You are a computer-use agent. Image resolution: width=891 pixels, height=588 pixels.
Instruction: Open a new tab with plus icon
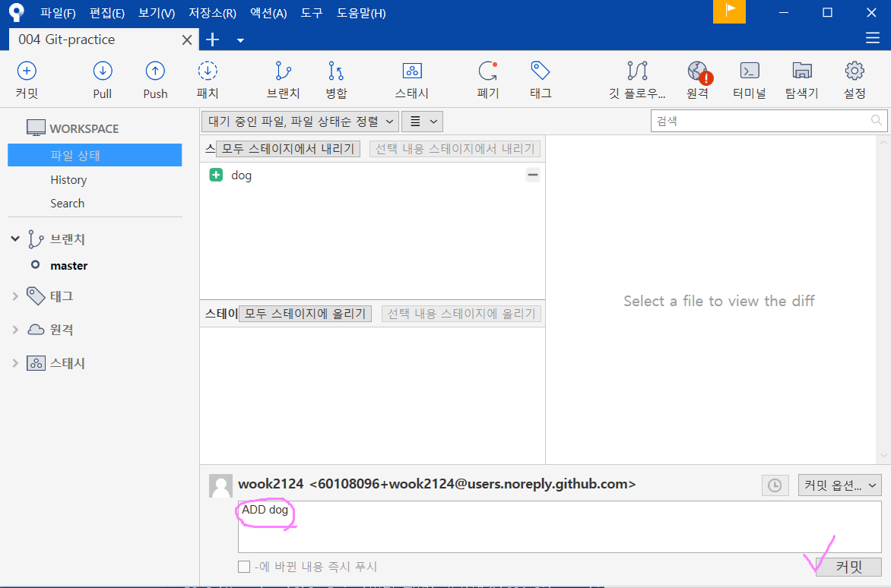[x=213, y=40]
